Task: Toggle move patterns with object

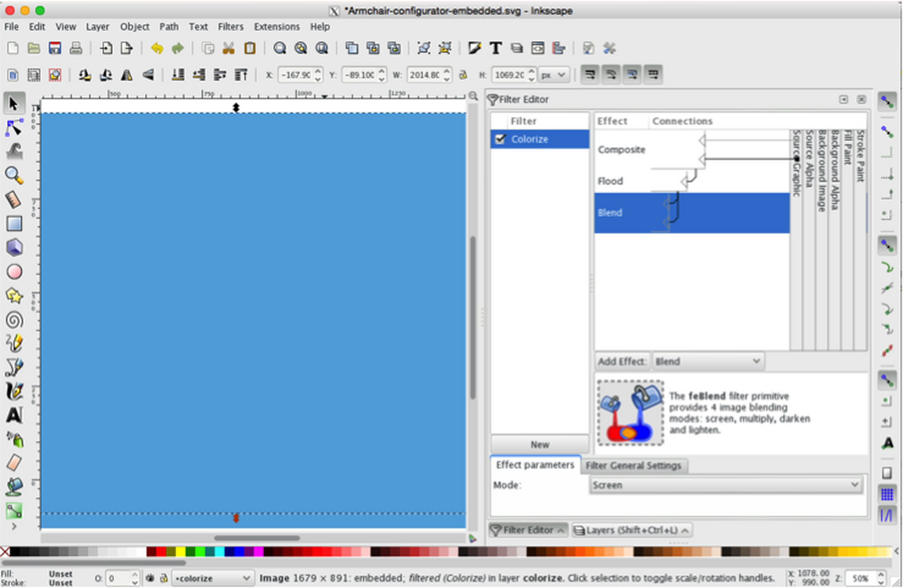Action: (x=653, y=74)
